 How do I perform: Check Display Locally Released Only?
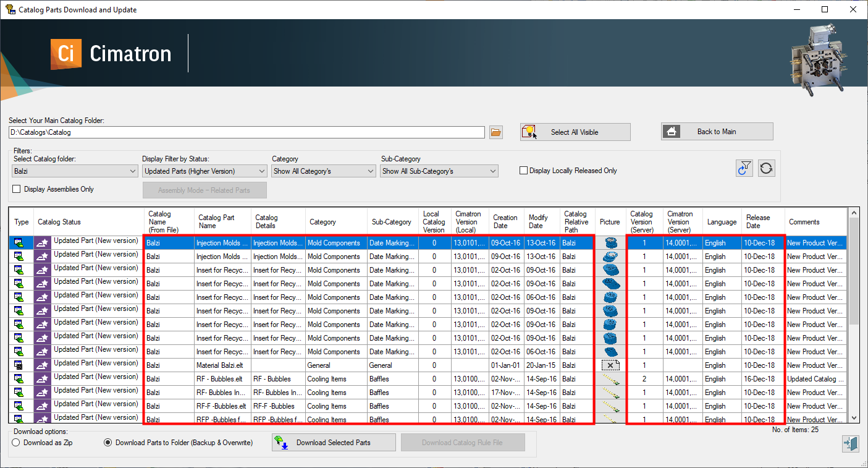(x=524, y=171)
